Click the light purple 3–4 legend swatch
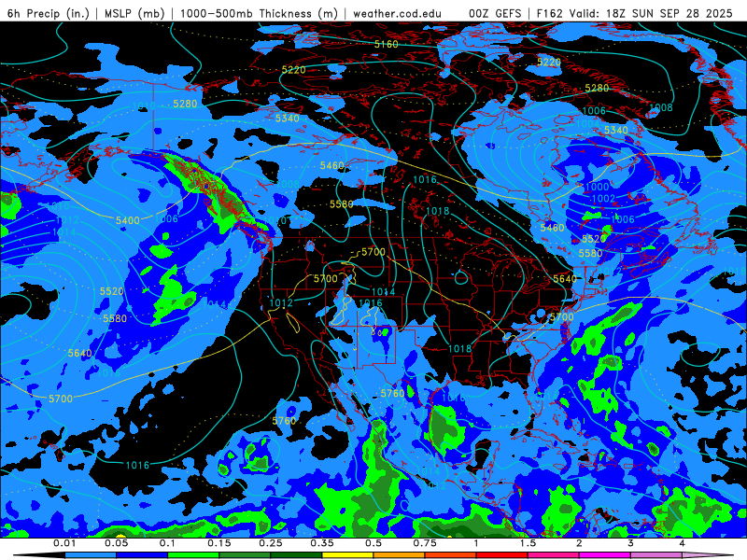Viewport: 747px width, 560px height. pyautogui.click(x=656, y=555)
